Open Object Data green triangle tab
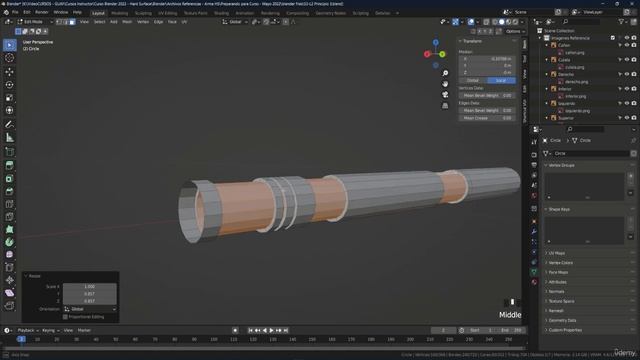The image size is (640, 360). [534, 271]
